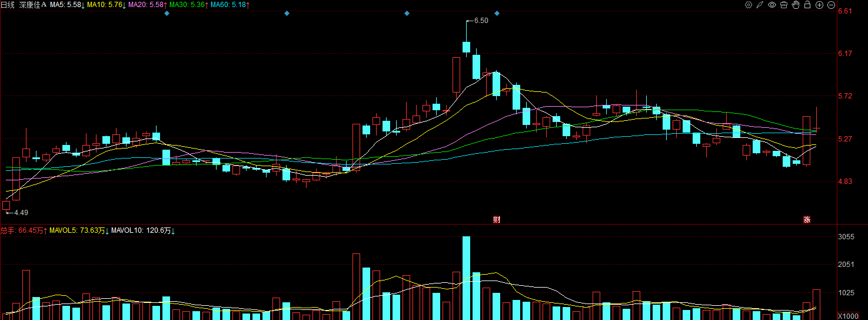The image size is (868, 320).
Task: Click the MA20: 5.58 indicator label
Action: (148, 5)
